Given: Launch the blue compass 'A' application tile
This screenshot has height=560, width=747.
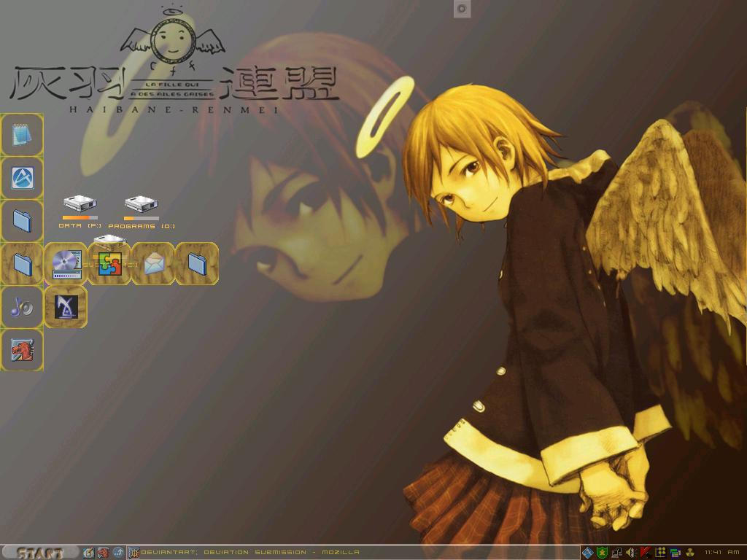Looking at the screenshot, I should 22,178.
